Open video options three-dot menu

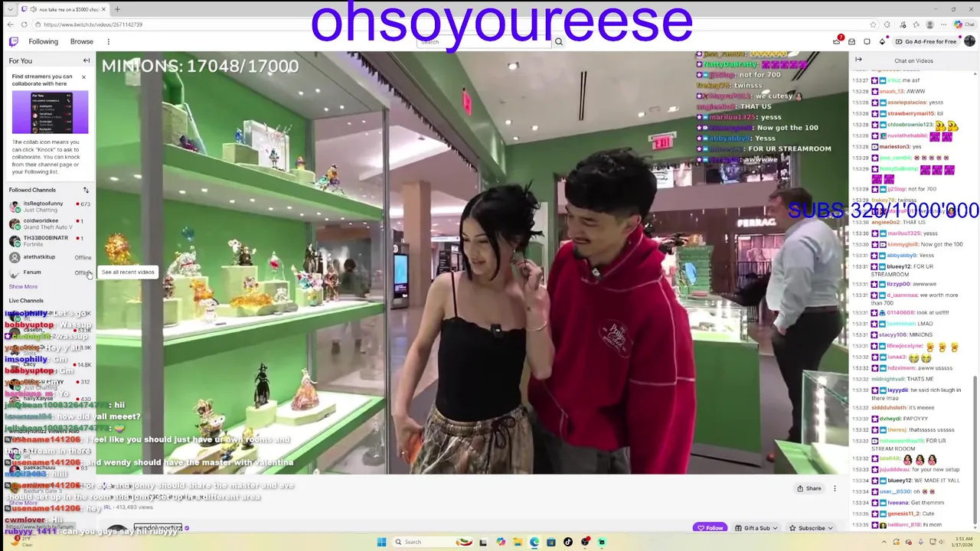[835, 488]
